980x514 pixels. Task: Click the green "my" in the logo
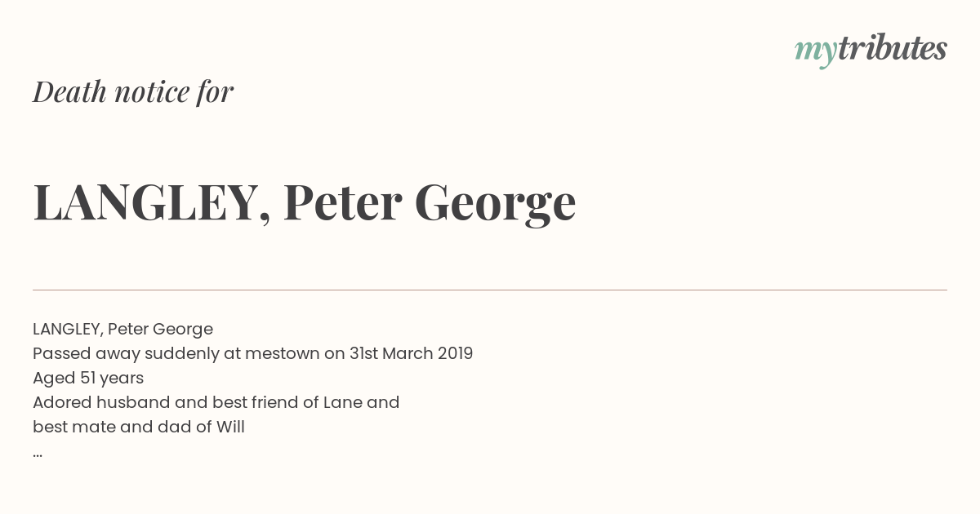pyautogui.click(x=816, y=52)
